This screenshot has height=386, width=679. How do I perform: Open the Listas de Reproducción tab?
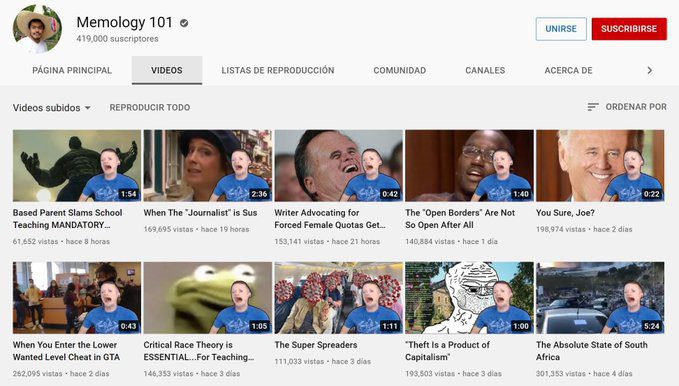[278, 70]
